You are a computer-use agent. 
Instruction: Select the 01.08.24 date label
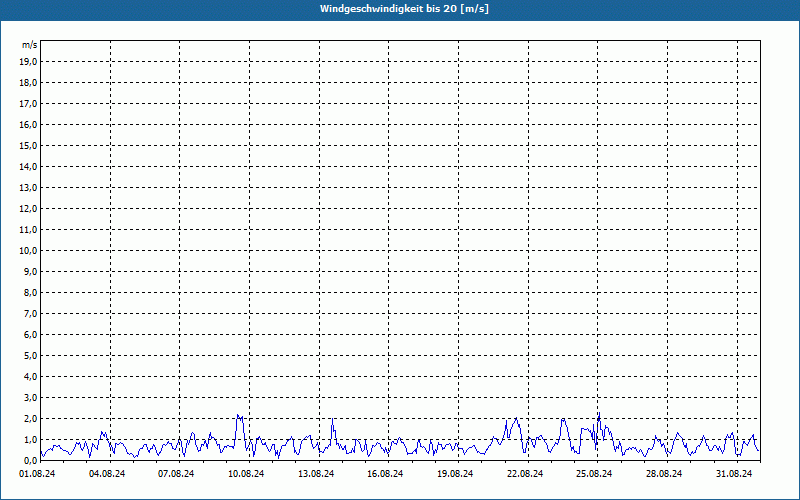37,474
